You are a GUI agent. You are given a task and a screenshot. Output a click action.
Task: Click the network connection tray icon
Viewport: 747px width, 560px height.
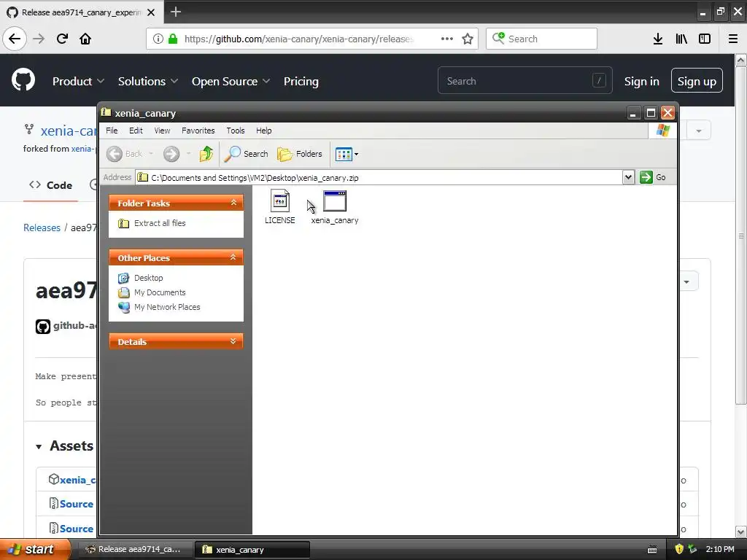[692, 549]
